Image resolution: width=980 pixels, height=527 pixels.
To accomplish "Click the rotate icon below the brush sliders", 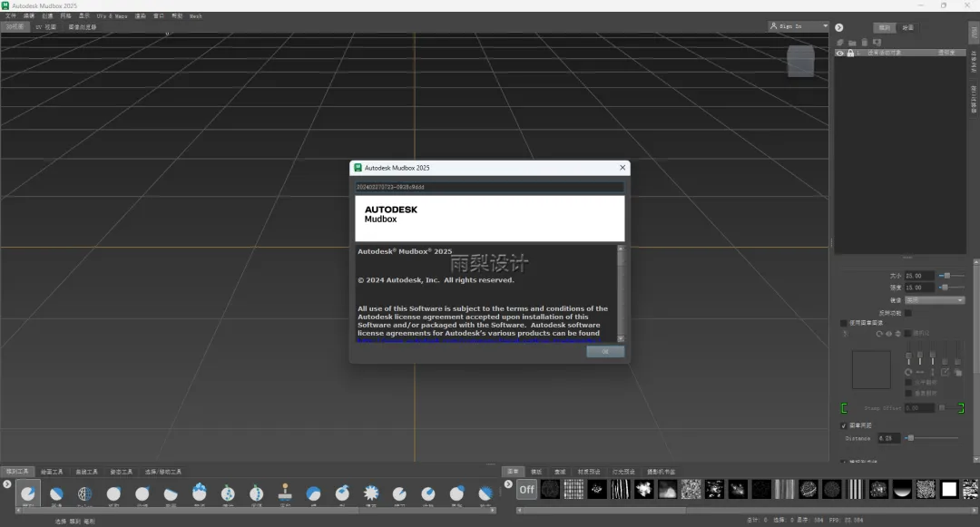I will click(x=908, y=372).
